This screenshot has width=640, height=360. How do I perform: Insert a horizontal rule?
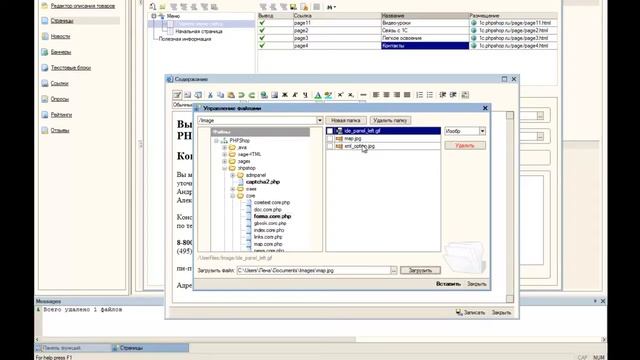[363, 95]
